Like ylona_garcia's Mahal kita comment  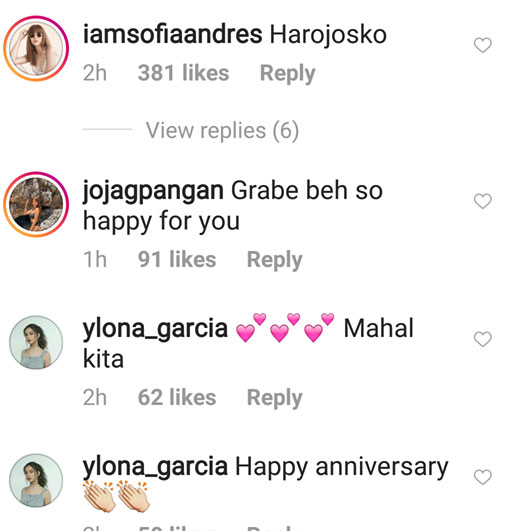click(483, 339)
